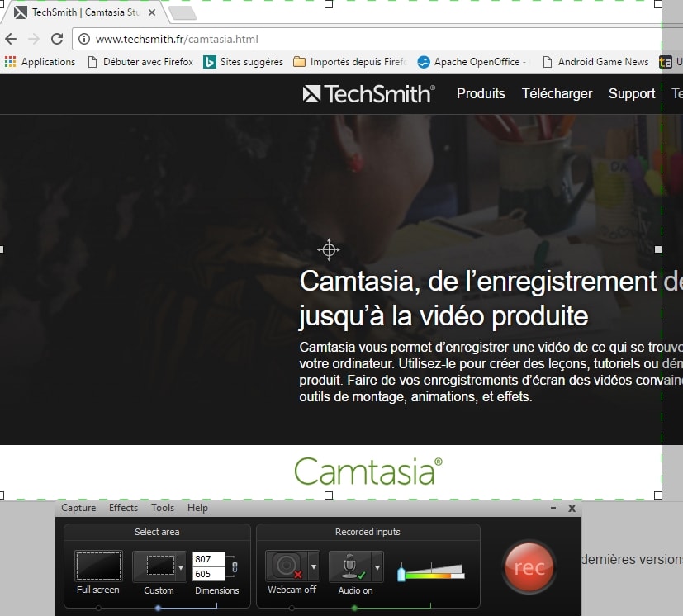Screen dimensions: 683x616
Task: Open Custom area size dropdown arrow
Action: [181, 567]
